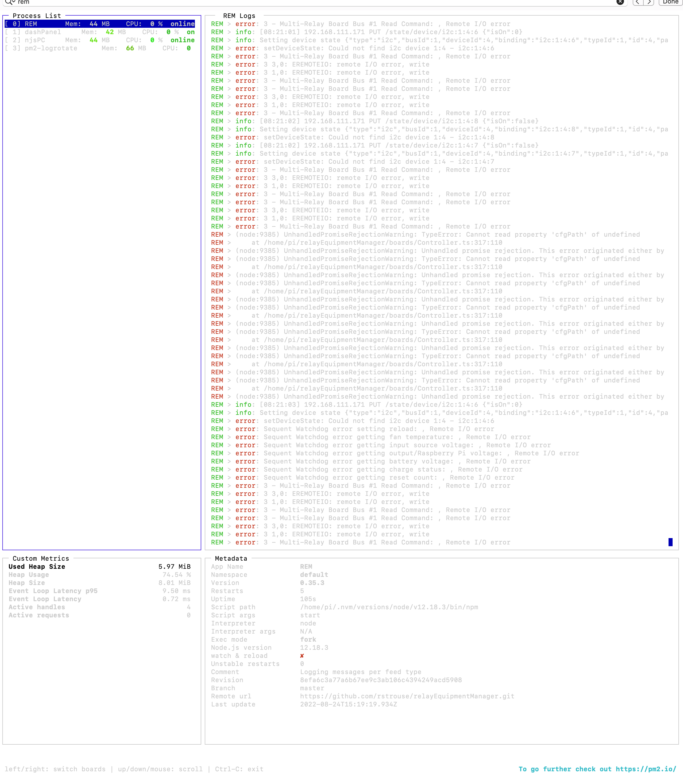This screenshot has width=683, height=784.
Task: Select the njsPC process entry
Action: 39,40
